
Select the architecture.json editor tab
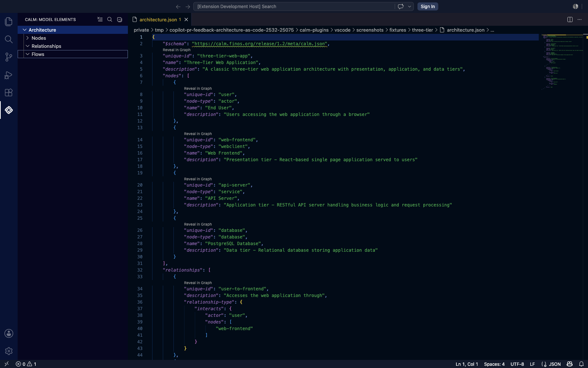click(160, 20)
